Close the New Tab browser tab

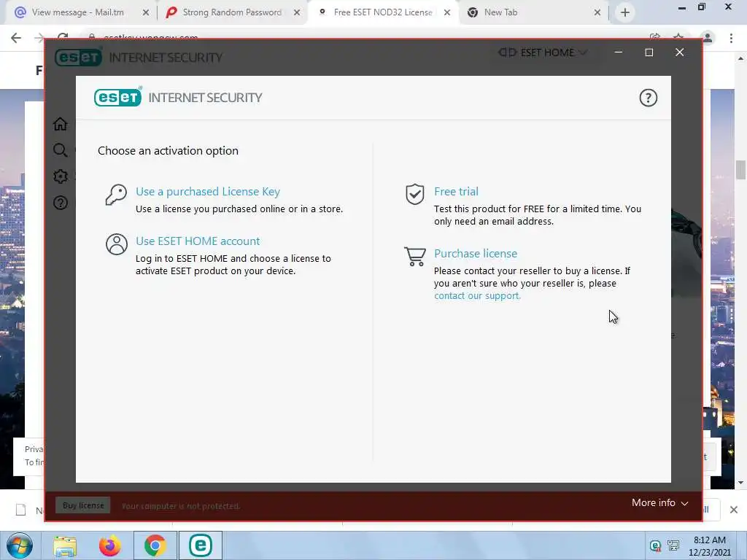tap(597, 13)
